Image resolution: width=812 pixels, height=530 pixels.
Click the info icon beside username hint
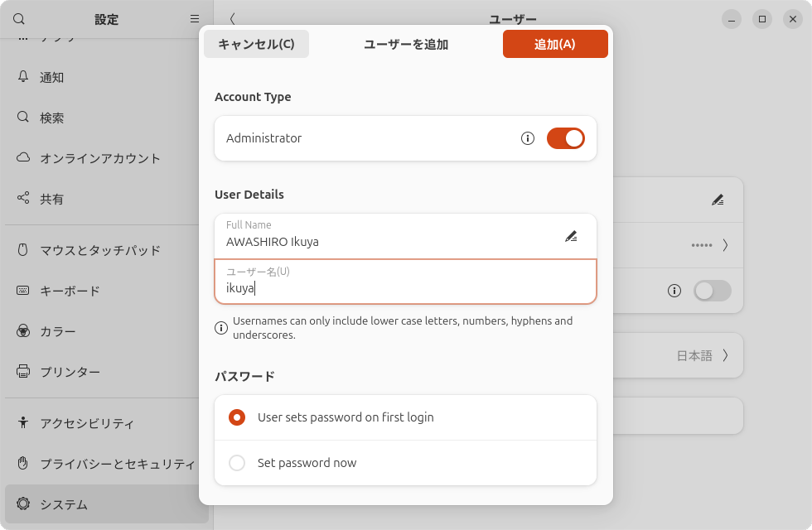(x=221, y=328)
